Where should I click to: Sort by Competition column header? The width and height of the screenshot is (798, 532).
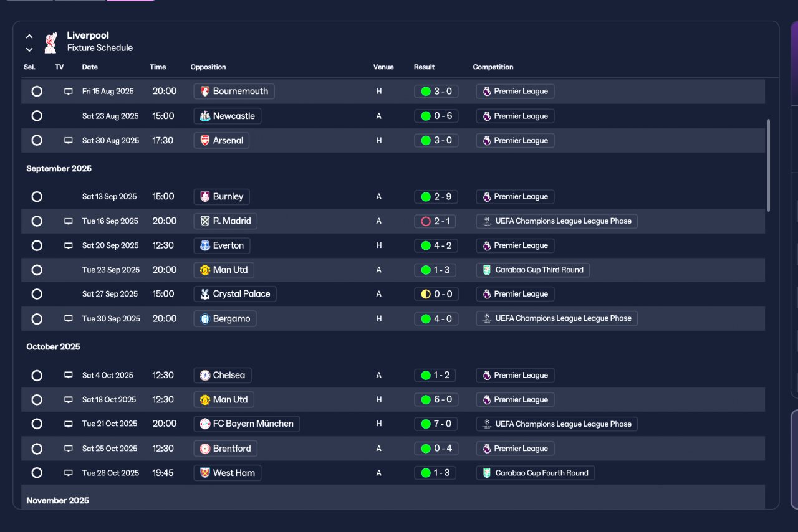pos(493,67)
